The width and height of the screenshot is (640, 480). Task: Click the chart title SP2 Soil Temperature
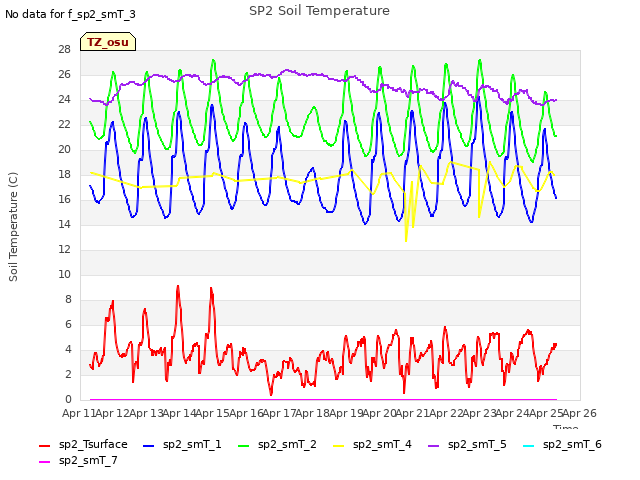(319, 11)
